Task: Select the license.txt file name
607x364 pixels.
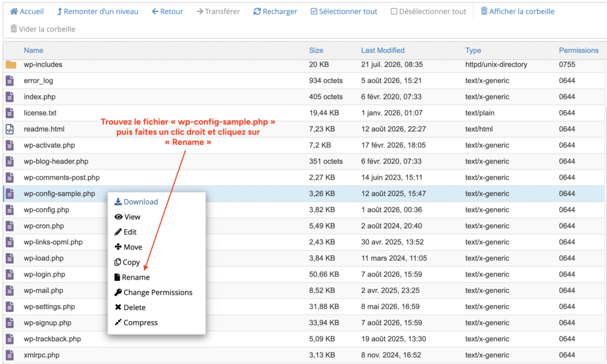Action: coord(40,113)
